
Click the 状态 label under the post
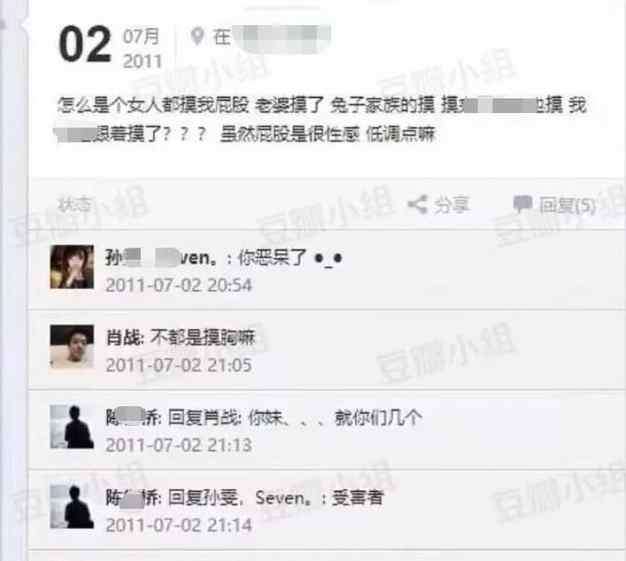(75, 204)
